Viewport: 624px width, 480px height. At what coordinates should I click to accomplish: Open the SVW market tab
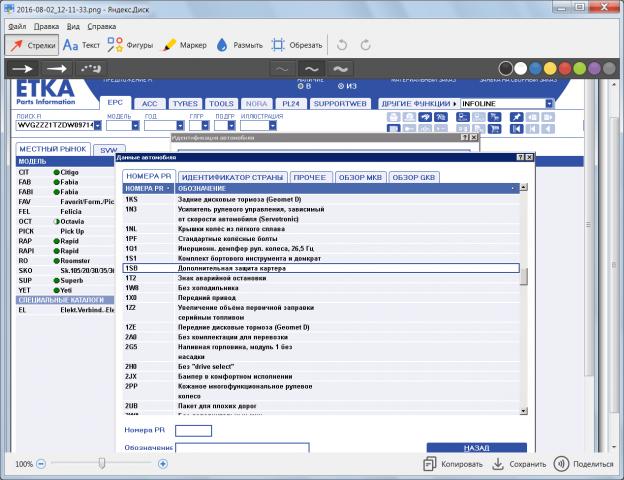click(x=109, y=150)
